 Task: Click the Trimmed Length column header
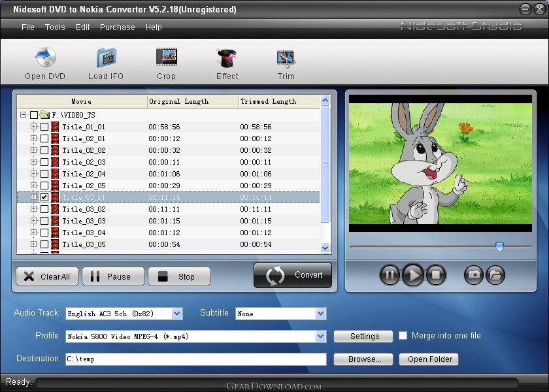tap(279, 101)
